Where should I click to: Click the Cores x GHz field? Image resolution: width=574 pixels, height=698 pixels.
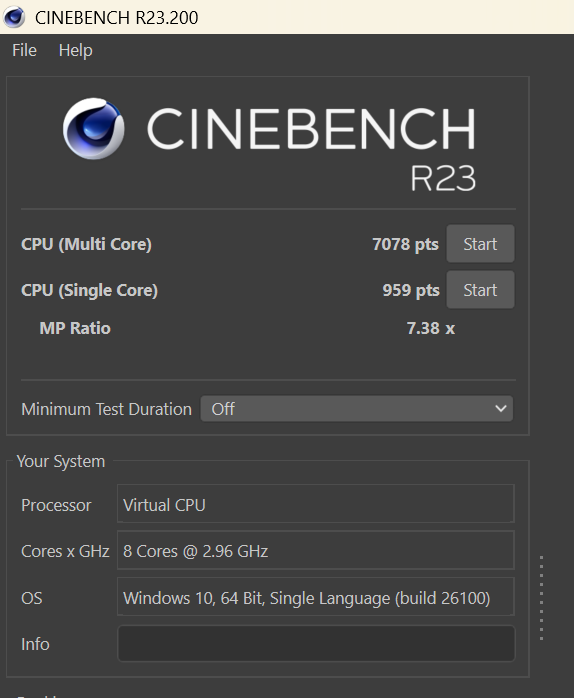pos(316,550)
